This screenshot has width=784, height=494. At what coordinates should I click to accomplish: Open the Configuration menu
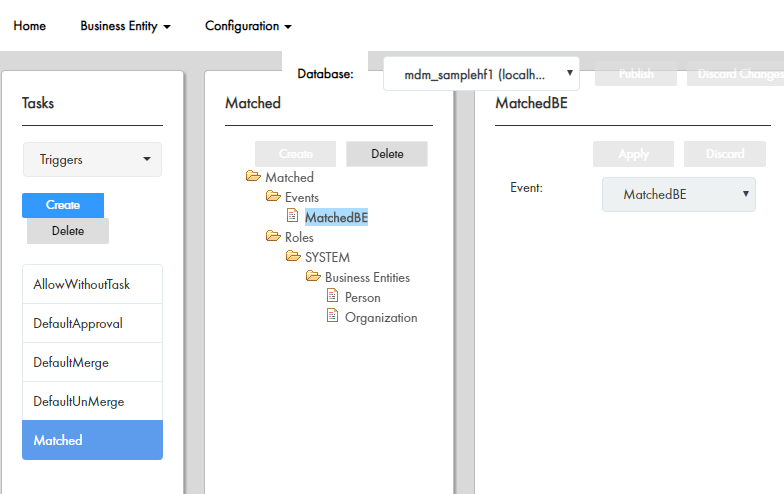(248, 26)
